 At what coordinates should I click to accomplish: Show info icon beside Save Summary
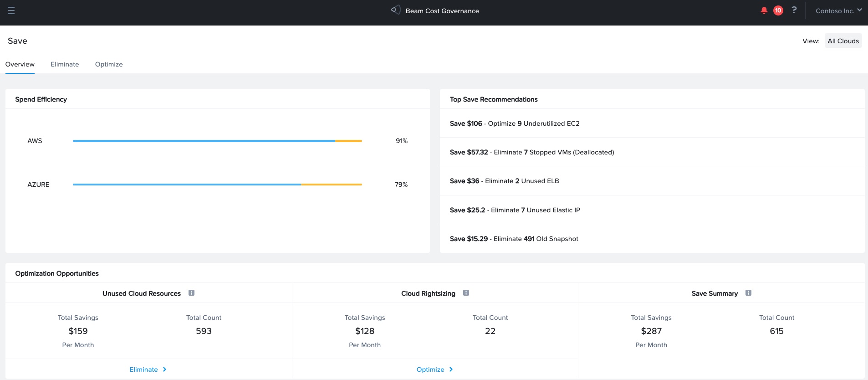pos(748,293)
